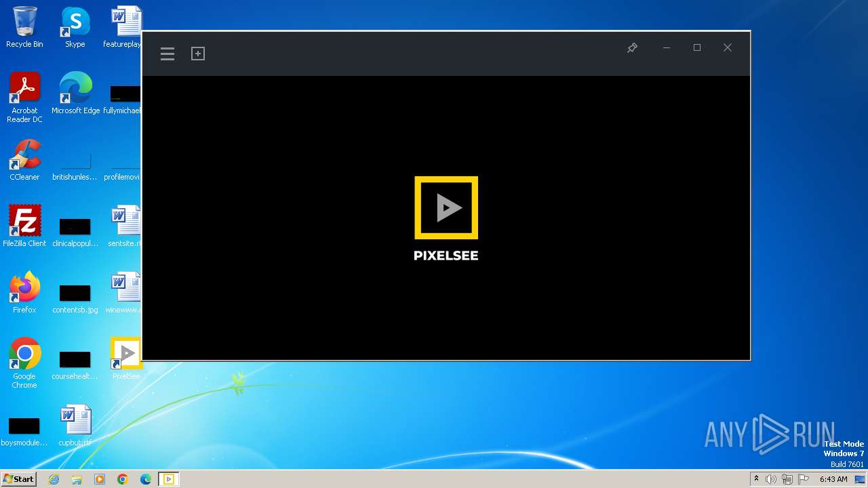Launch Edge from the taskbar
The image size is (868, 488).
coord(146,479)
